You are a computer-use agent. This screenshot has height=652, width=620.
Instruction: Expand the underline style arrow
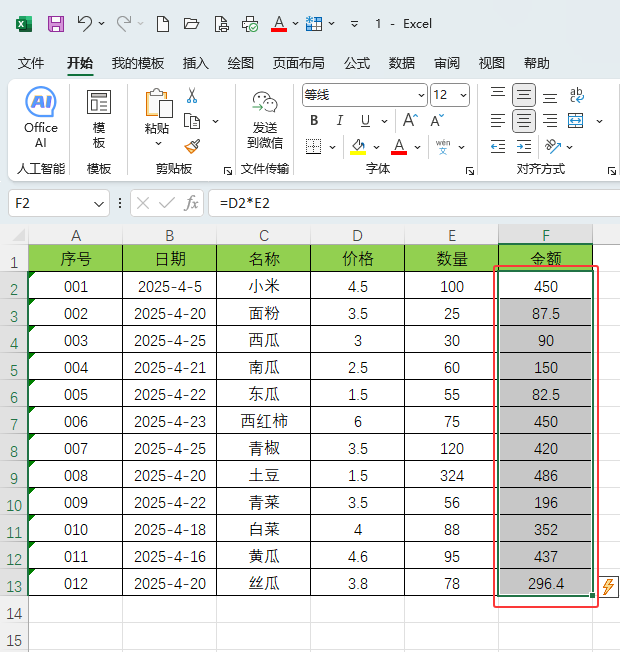(x=384, y=121)
